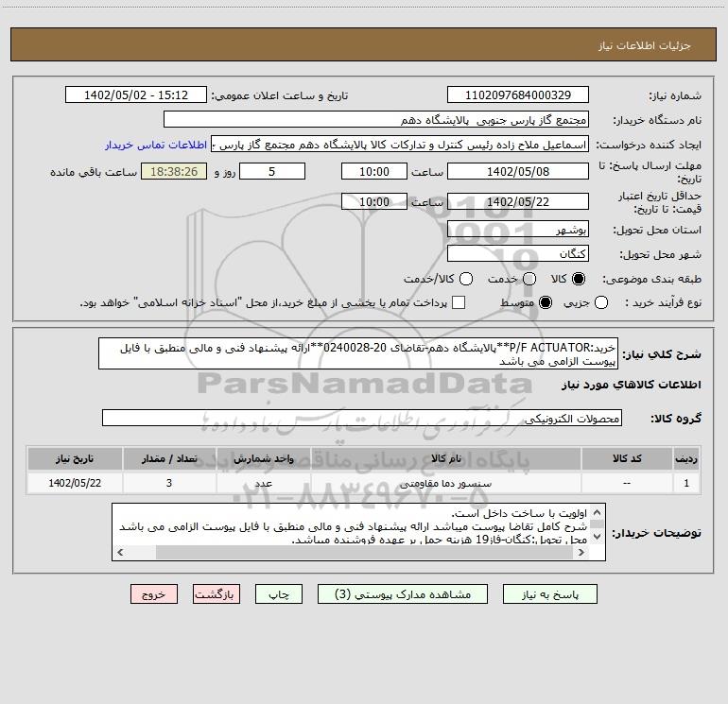Toggle the treasury documents payment checkbox
Image resolution: width=728 pixels, height=704 pixels.
pos(459,302)
